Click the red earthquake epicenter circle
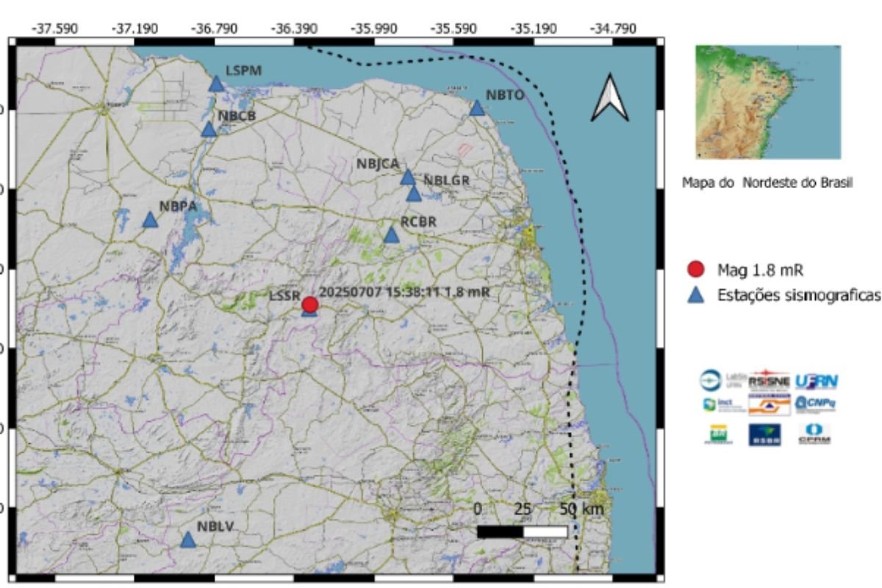The width and height of the screenshot is (882, 588). click(310, 304)
